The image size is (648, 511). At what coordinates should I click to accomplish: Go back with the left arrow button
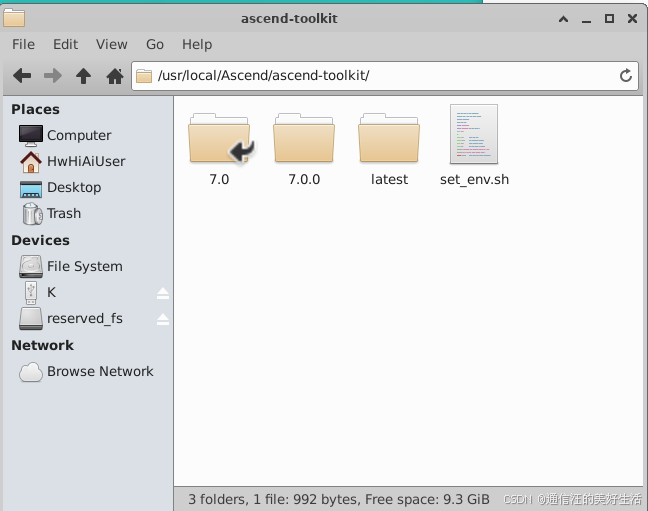pos(22,76)
